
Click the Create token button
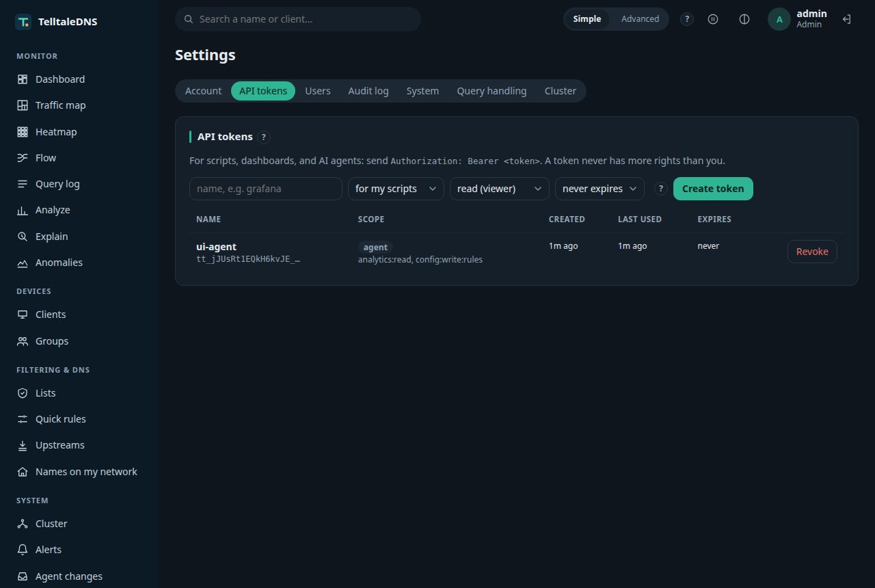tap(713, 189)
